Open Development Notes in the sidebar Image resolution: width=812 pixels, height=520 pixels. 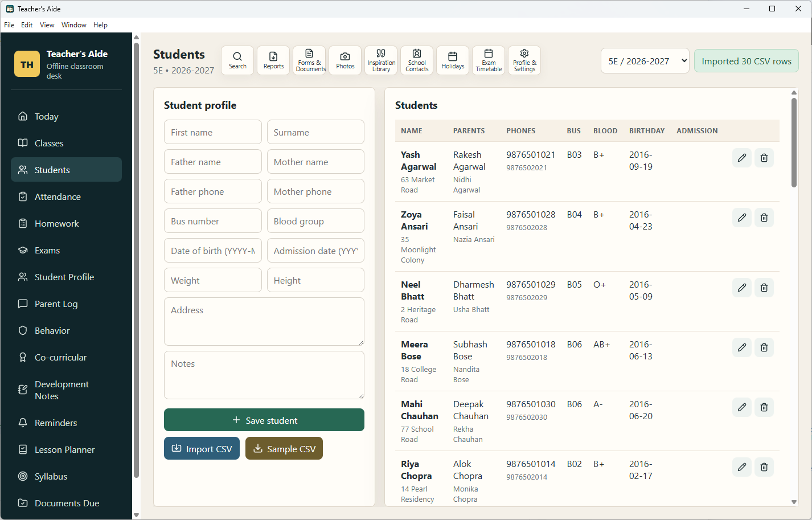coord(66,390)
